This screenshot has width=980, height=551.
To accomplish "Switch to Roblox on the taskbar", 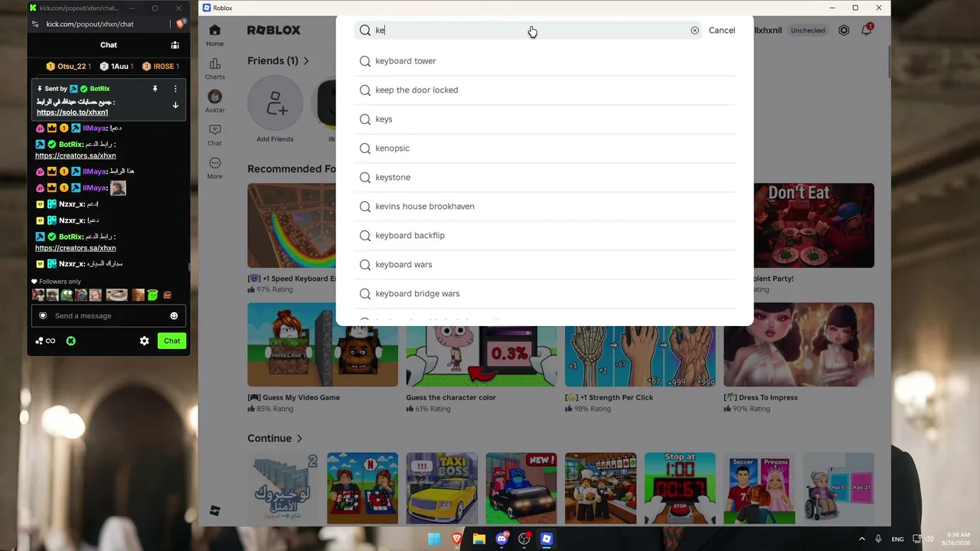I will click(547, 539).
